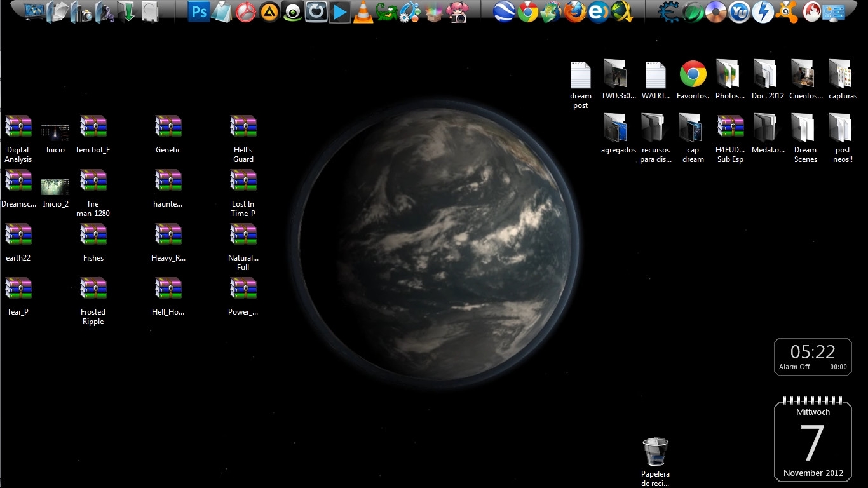Click the Google Earth dock icon

[x=504, y=11]
